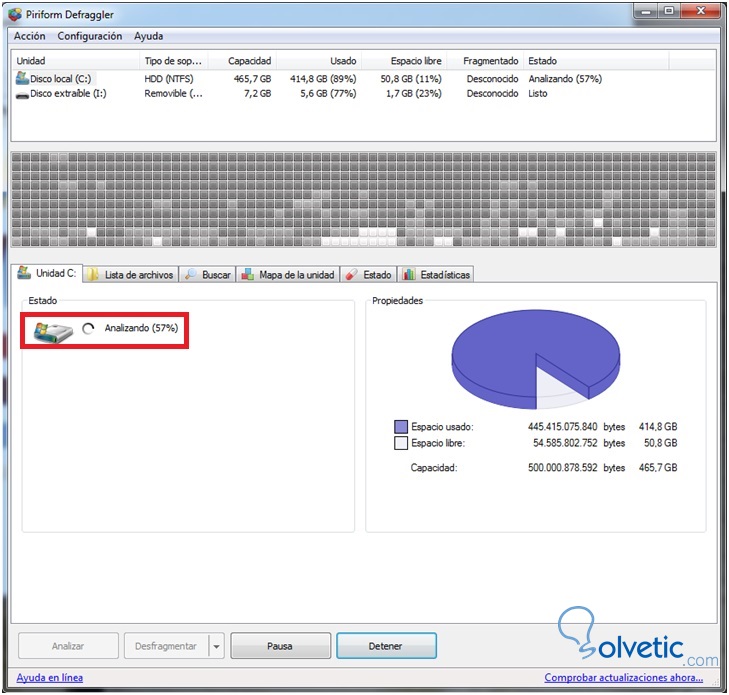This screenshot has height=695, width=729.
Task: Sort by the Capacidad column header
Action: (242, 61)
